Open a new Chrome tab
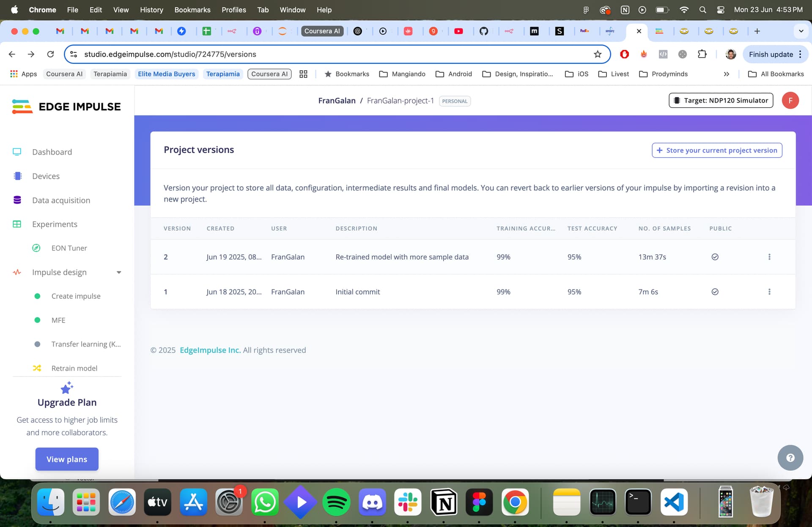Image resolution: width=812 pixels, height=527 pixels. click(x=757, y=31)
